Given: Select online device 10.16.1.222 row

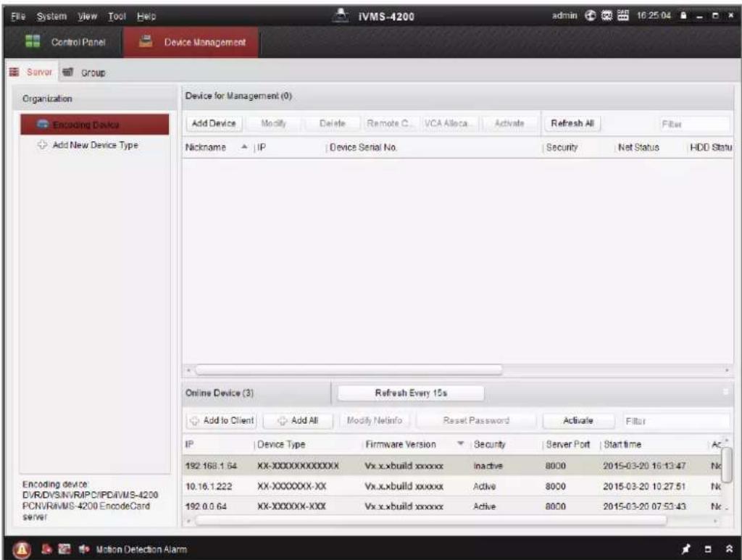Looking at the screenshot, I should coord(452,486).
